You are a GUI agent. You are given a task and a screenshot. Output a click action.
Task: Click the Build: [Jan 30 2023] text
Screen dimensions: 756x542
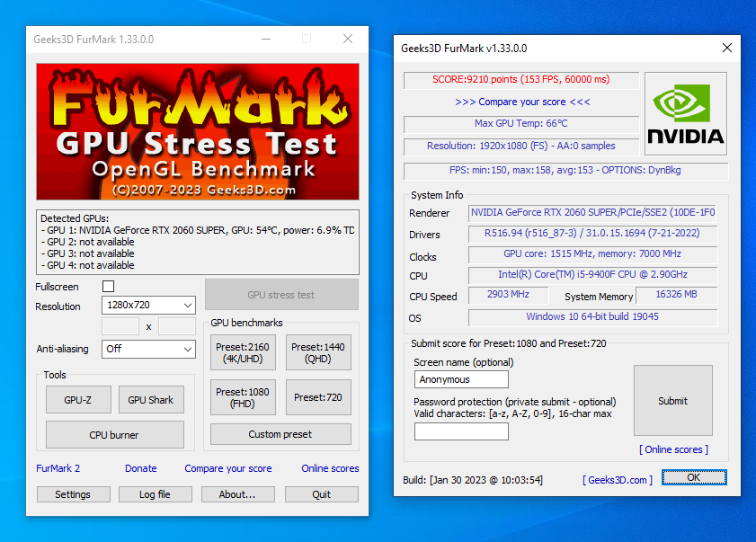pos(473,480)
